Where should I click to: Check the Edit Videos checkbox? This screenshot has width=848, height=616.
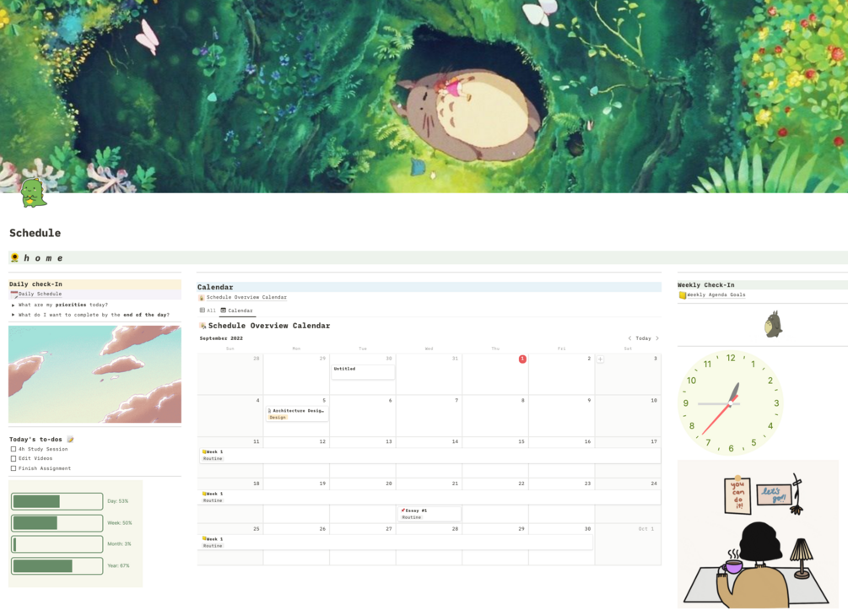tap(14, 458)
